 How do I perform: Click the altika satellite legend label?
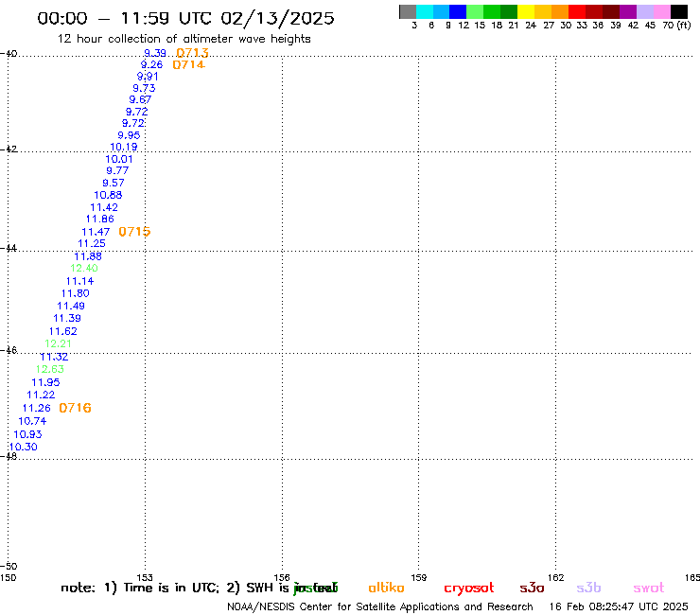pos(387,588)
